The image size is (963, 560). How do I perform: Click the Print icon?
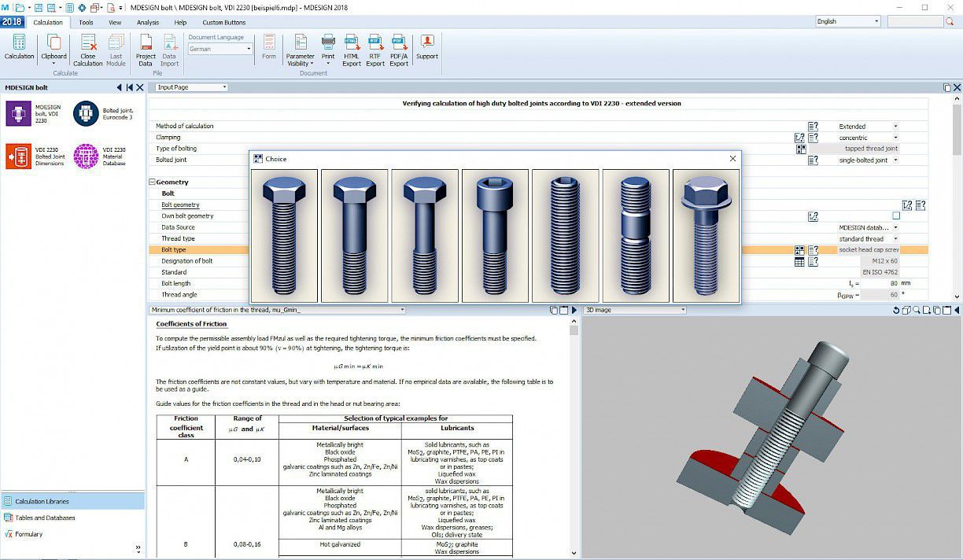(x=327, y=43)
